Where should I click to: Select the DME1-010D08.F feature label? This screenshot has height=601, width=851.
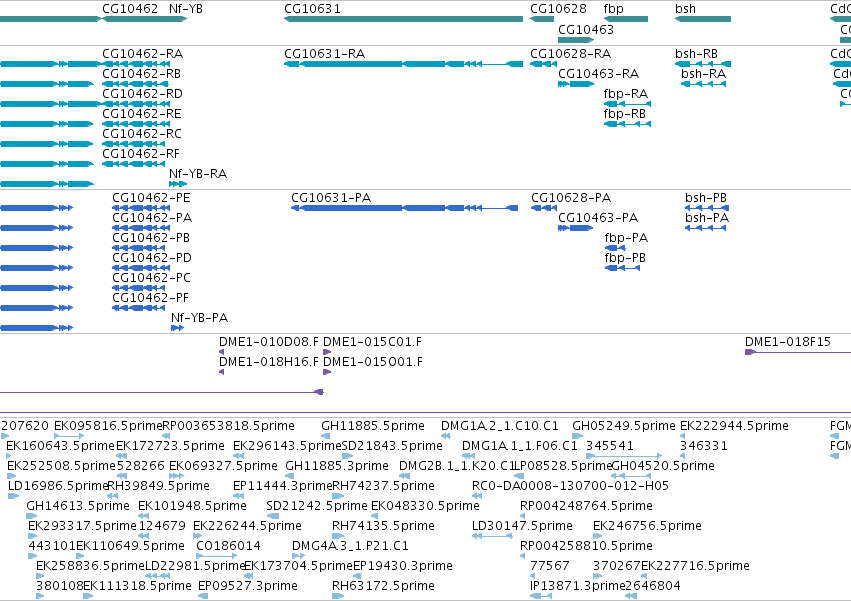(269, 342)
